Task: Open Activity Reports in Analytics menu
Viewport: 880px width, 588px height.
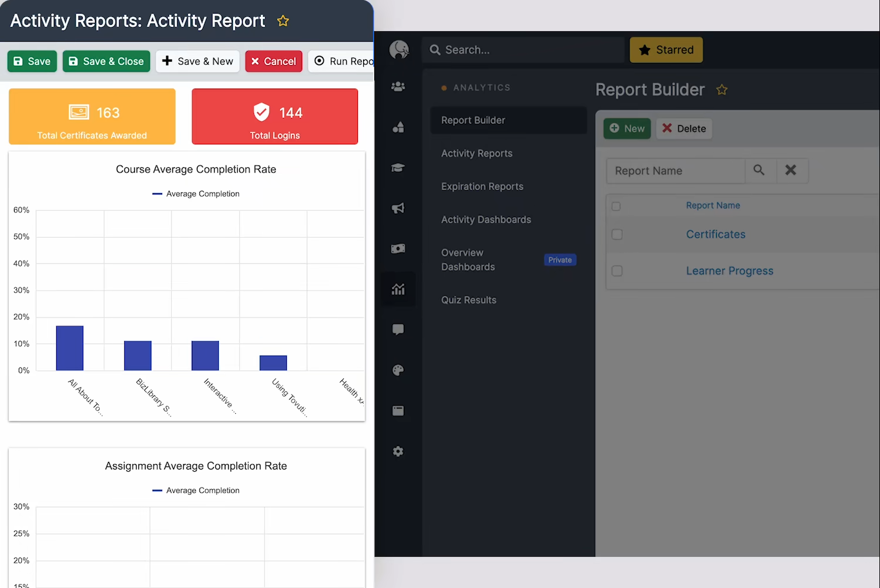Action: (x=476, y=153)
